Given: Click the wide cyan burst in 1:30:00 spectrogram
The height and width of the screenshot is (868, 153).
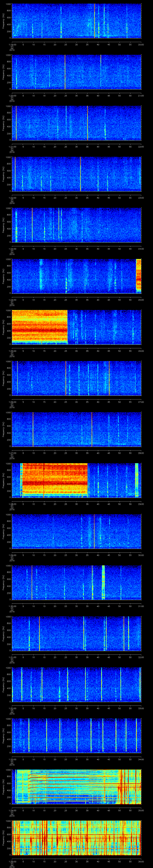Looking at the screenshot, I should (103, 582).
